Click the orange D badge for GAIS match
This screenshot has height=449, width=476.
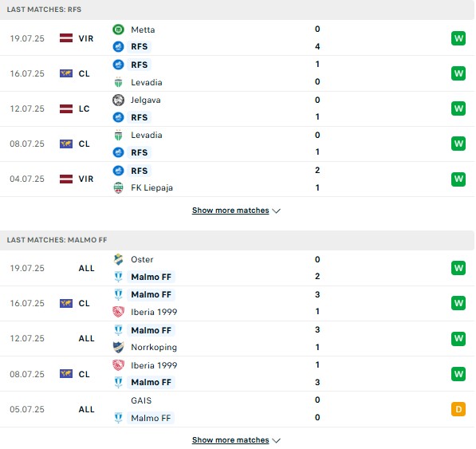point(458,409)
